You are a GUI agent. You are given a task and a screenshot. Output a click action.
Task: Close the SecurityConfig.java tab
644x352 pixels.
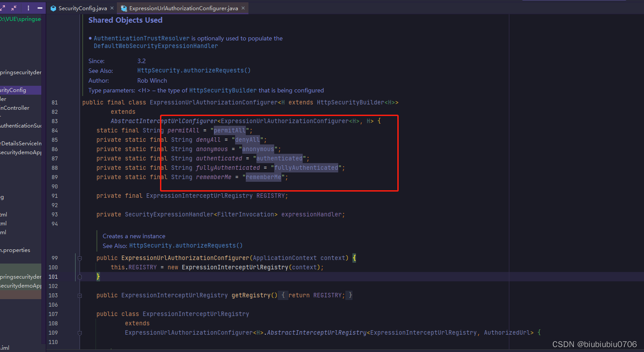pos(111,8)
